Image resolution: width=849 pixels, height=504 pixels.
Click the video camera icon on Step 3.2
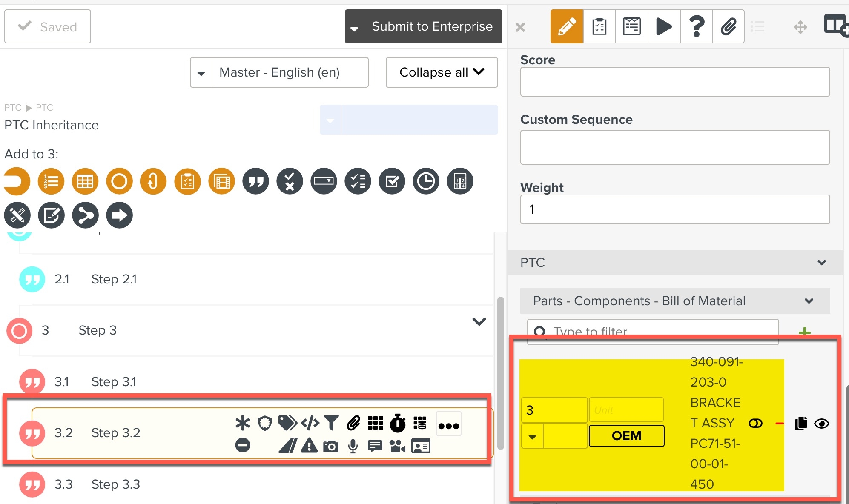[397, 446]
